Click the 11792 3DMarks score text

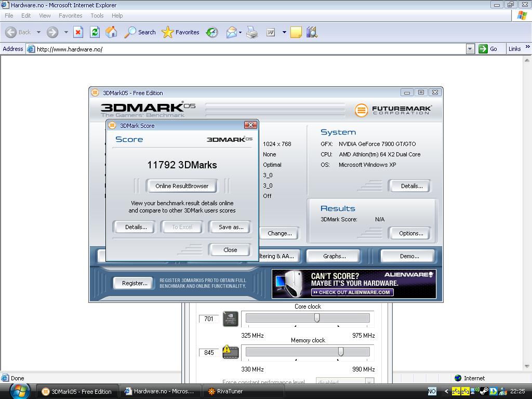point(182,165)
